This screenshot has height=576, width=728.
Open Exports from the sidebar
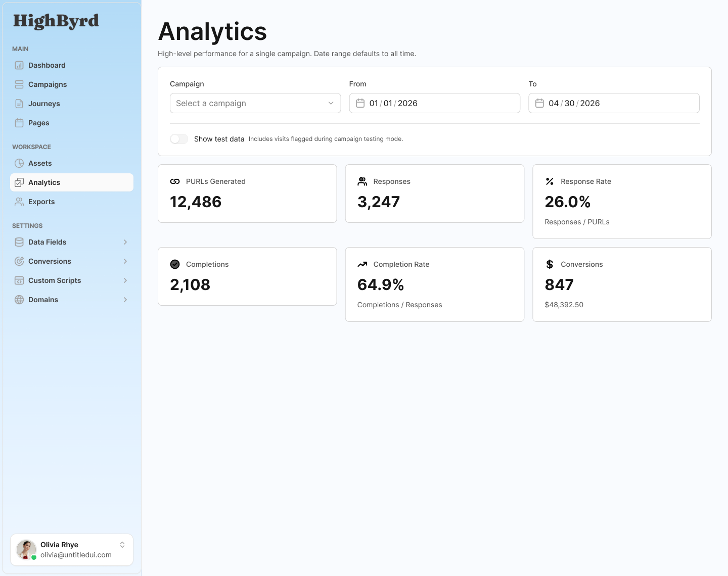pos(72,202)
